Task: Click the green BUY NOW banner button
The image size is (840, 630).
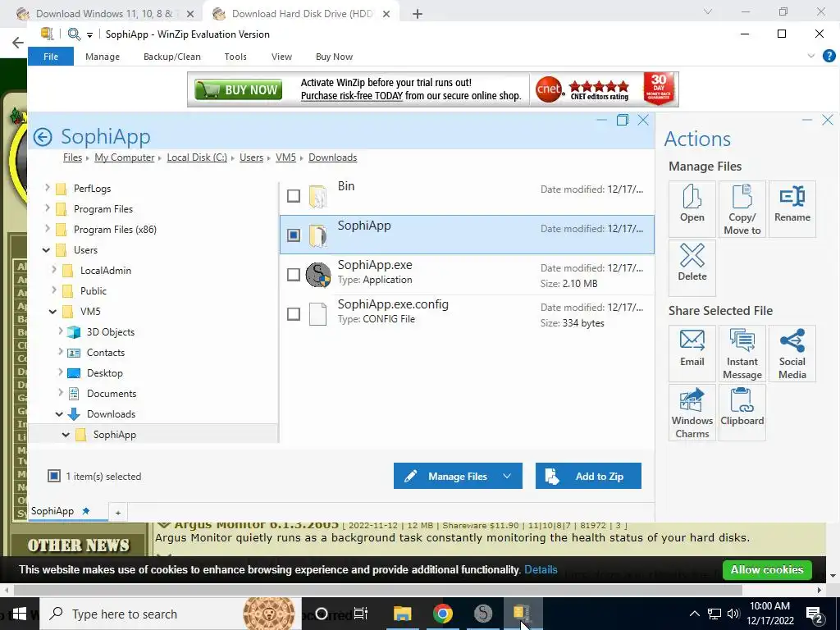Action: coord(239,89)
